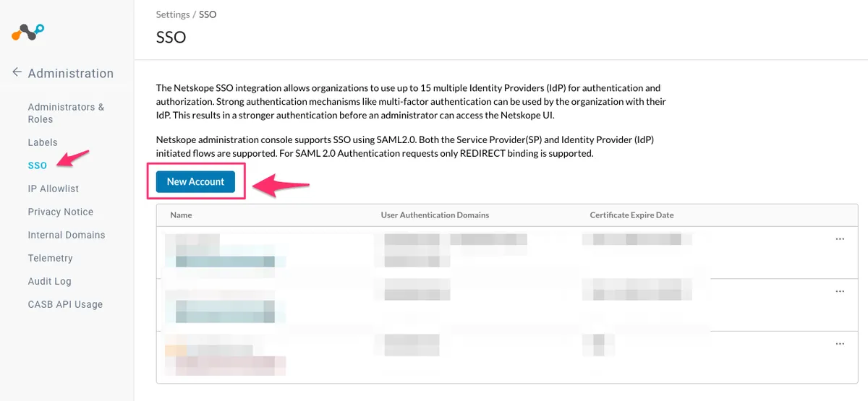Open options menu for second SSO account
868x401 pixels.
(840, 291)
